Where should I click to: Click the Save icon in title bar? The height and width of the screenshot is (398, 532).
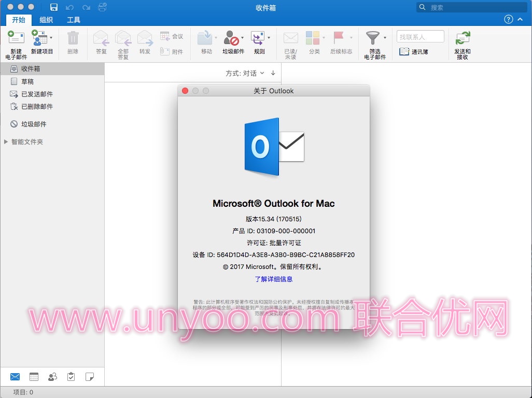click(x=53, y=7)
